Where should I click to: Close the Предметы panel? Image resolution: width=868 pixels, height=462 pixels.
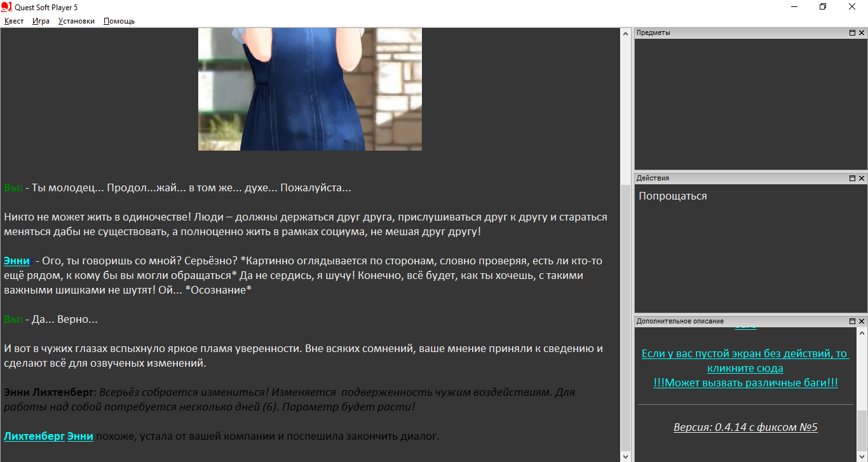pyautogui.click(x=862, y=33)
